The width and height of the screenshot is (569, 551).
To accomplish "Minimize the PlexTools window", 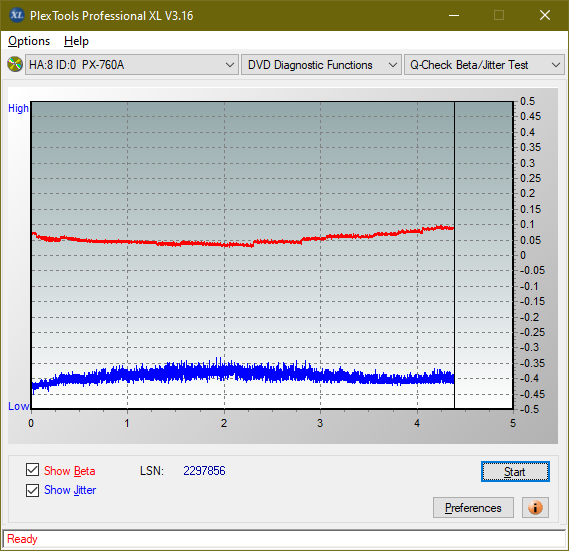I will point(454,15).
